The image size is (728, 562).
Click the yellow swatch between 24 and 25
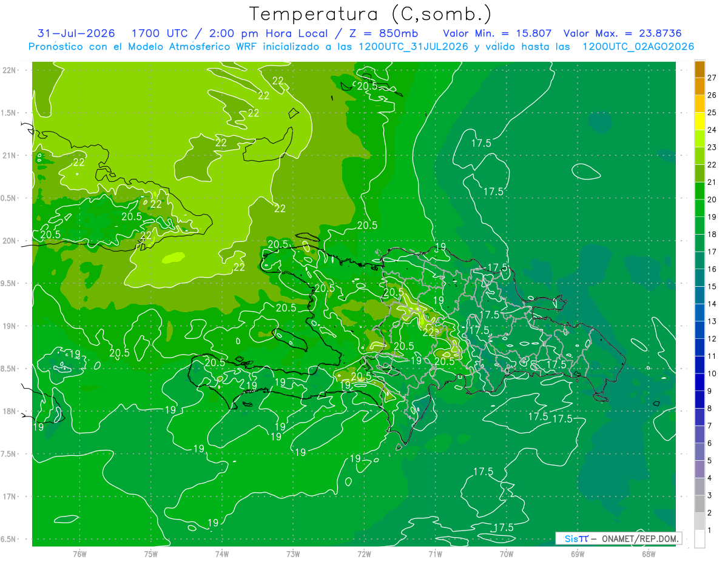[x=699, y=121]
